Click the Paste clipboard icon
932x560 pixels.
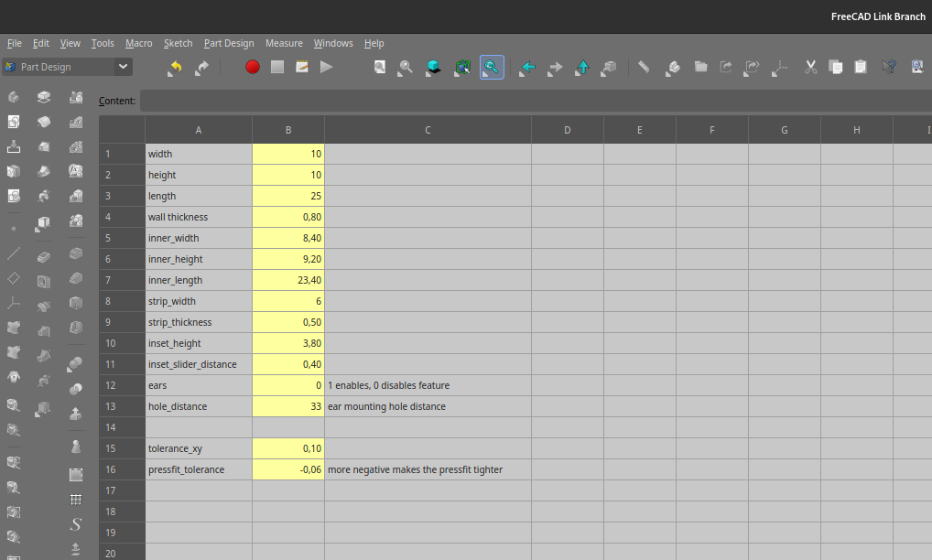point(860,67)
